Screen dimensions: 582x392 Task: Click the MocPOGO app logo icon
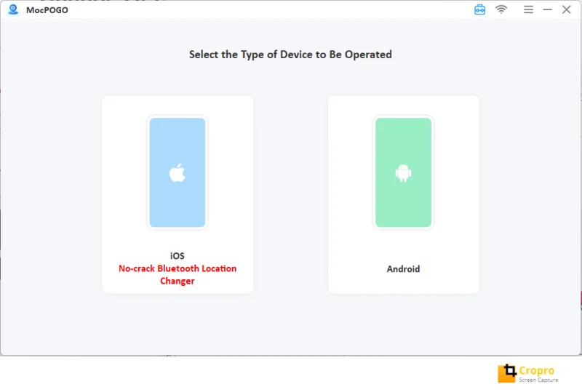[13, 9]
